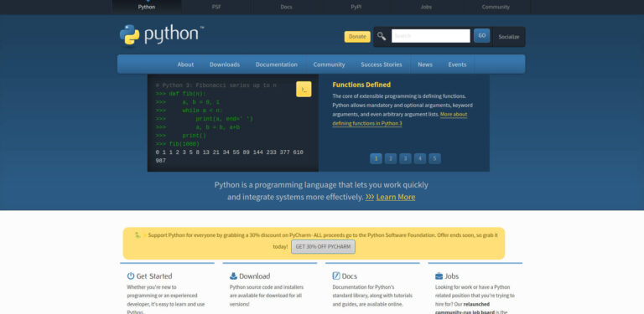Click the Docs page icon
The width and height of the screenshot is (644, 314).
pos(336,275)
